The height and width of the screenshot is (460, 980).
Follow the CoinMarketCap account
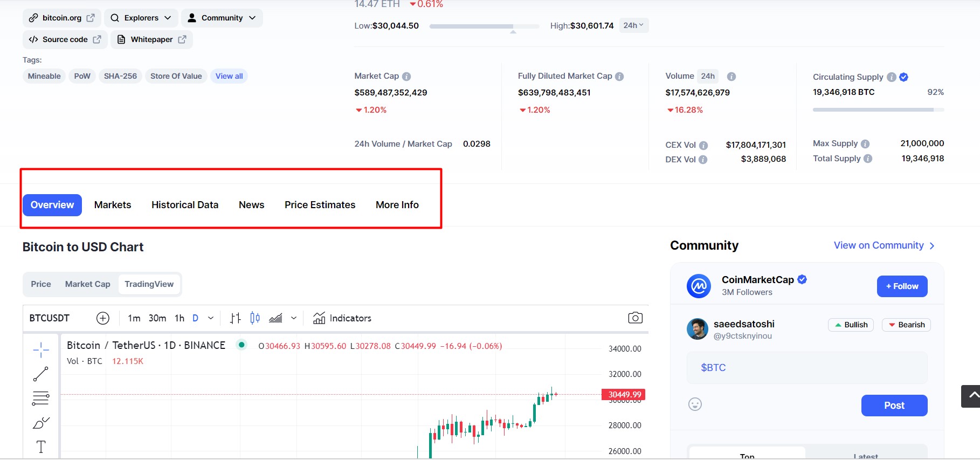coord(902,286)
